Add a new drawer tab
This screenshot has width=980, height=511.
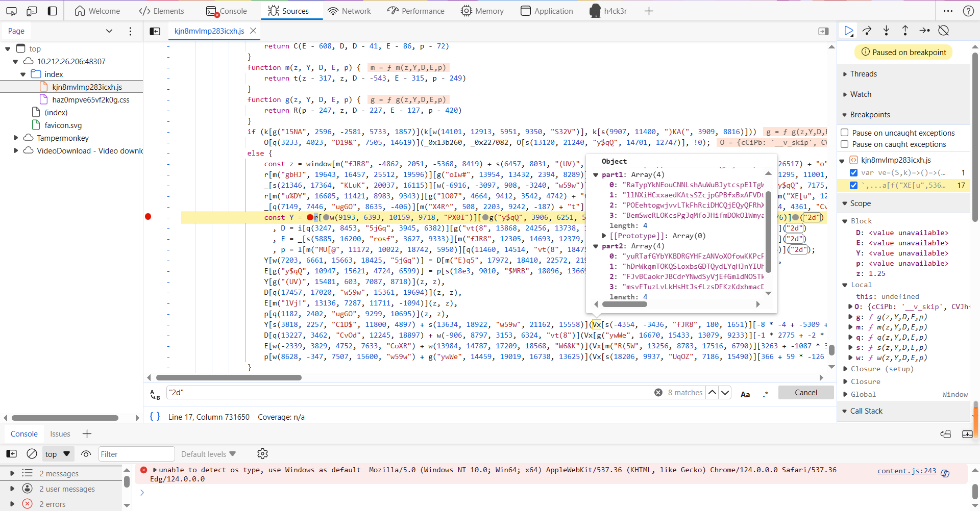click(87, 433)
